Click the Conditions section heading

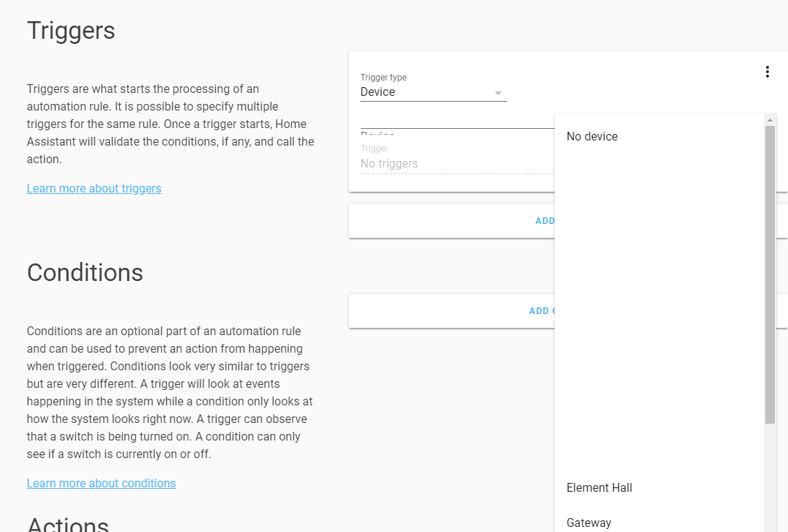click(x=85, y=272)
